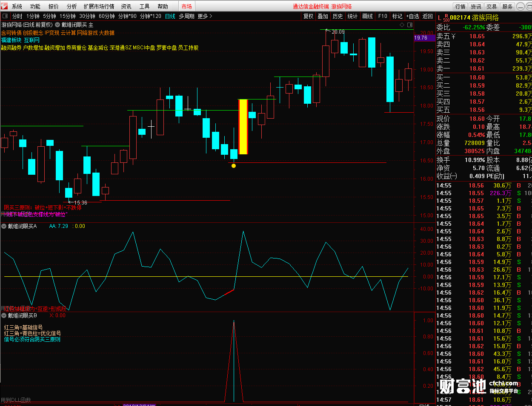
Task: Open the 资讯 menu
Action: point(126,6)
